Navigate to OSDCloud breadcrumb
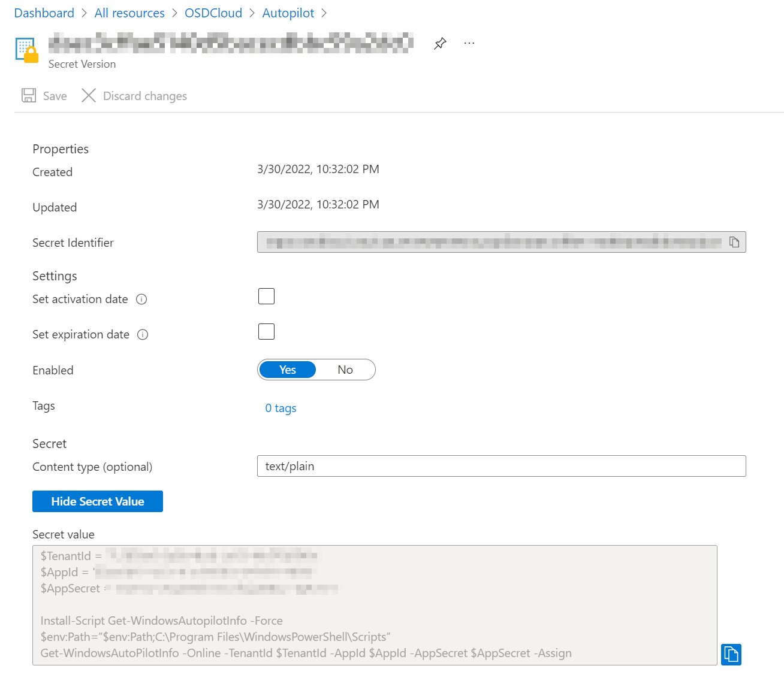The height and width of the screenshot is (696, 784). click(x=213, y=13)
